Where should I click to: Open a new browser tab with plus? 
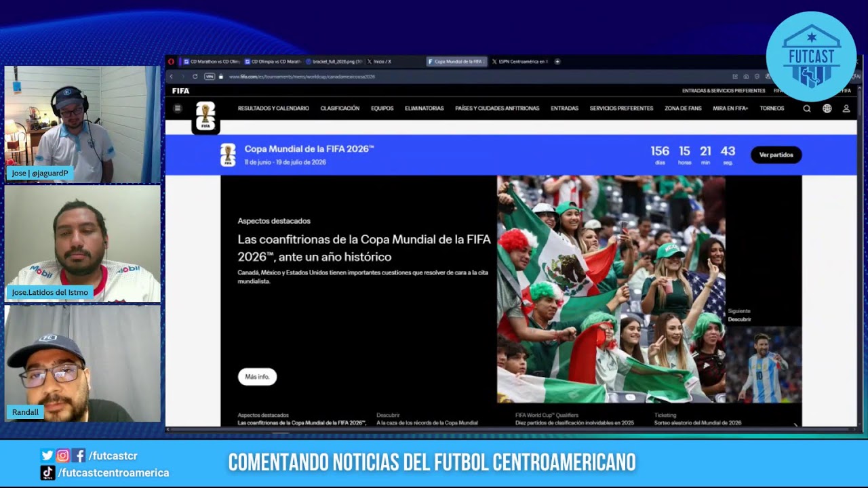coord(557,62)
